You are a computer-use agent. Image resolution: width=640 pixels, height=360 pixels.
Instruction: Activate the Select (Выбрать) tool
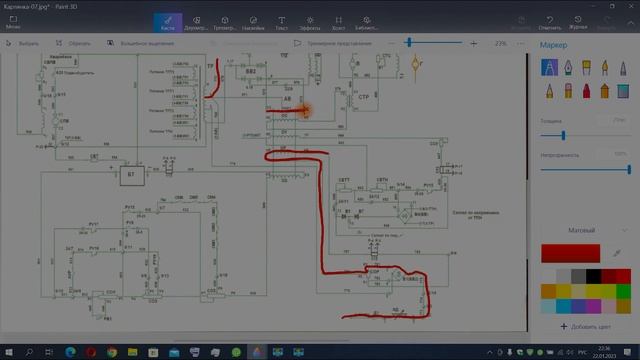(23, 43)
